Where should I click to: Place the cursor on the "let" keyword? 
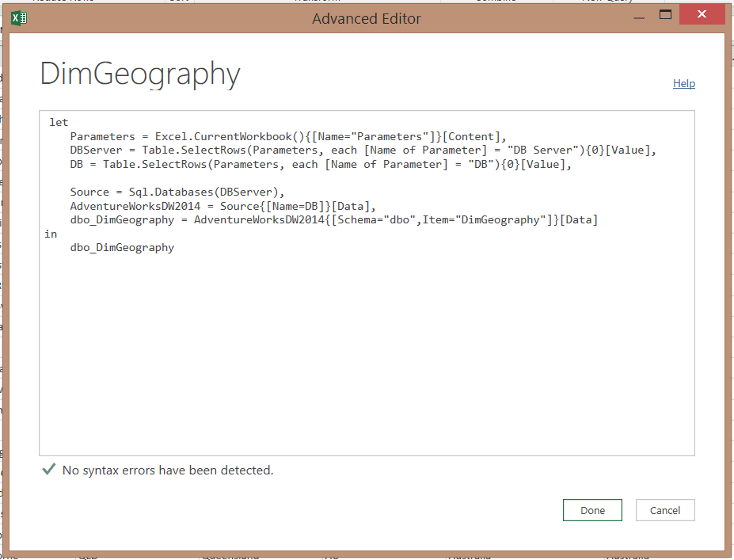(x=59, y=122)
